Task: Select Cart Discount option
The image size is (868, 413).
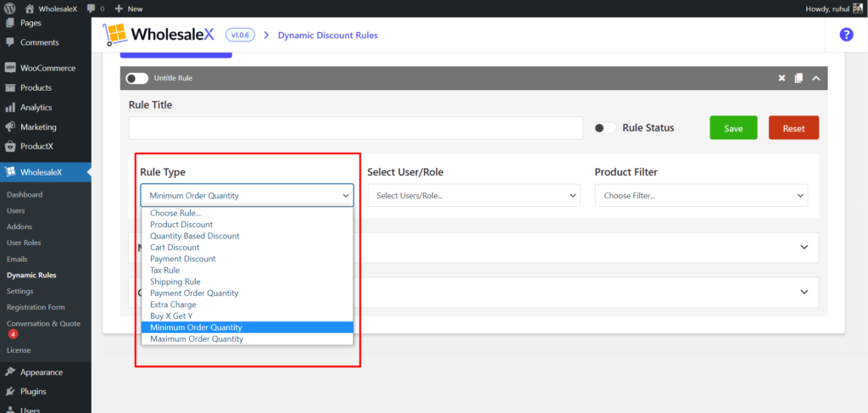Action: [x=248, y=248]
